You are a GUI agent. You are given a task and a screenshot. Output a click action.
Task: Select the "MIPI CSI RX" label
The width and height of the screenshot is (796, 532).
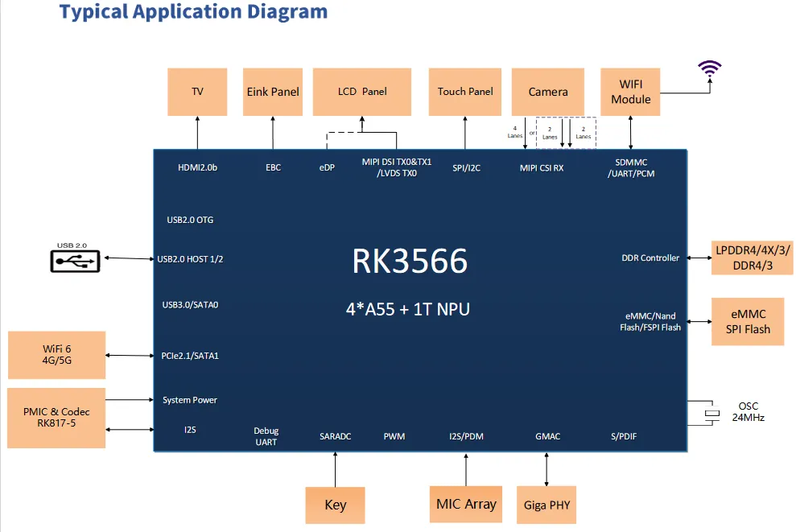tap(542, 168)
